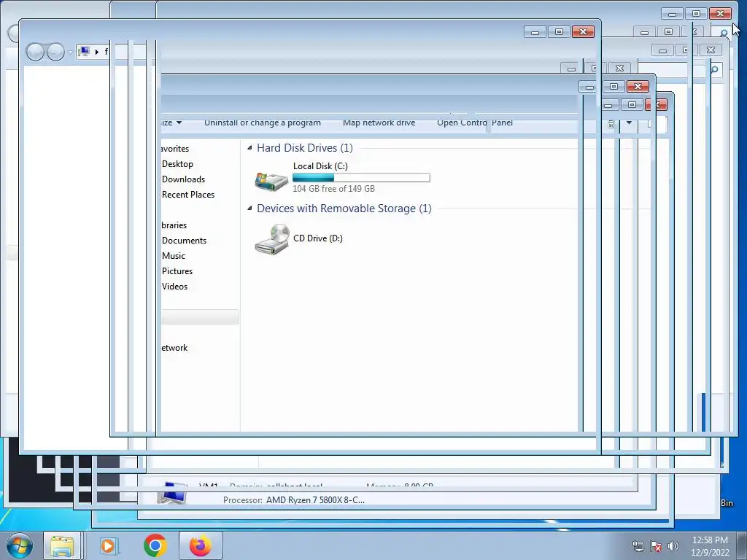Screen dimensions: 747x560
Task: Open the taskbar clock showing 12:58 PM
Action: (x=710, y=545)
